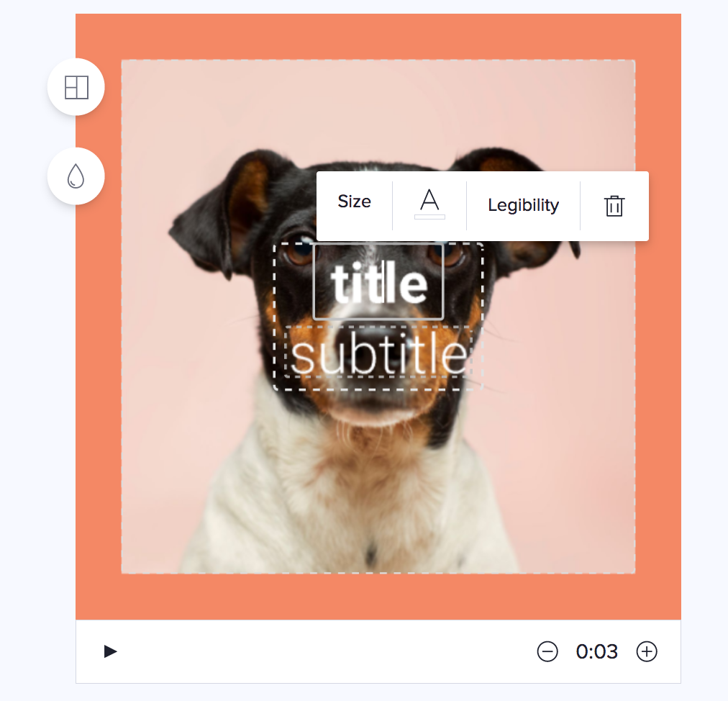Open the Legibility options
The image size is (728, 701).
(x=523, y=205)
